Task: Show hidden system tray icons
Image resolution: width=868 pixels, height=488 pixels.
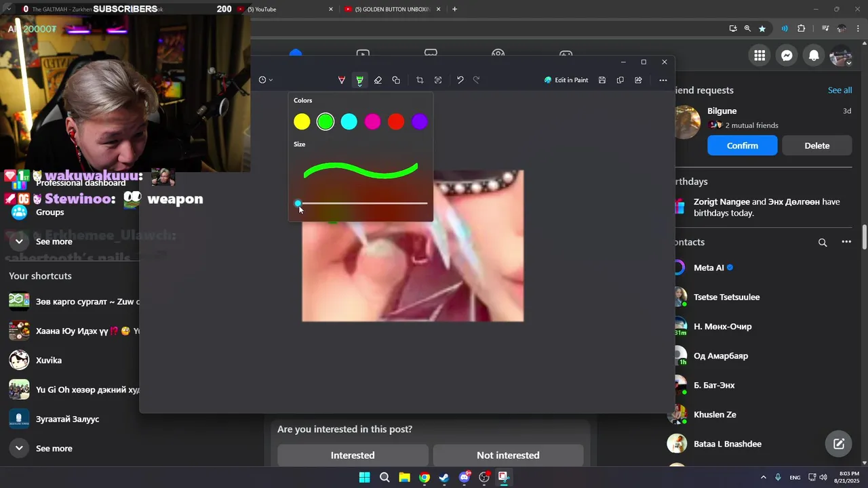Action: point(763,477)
